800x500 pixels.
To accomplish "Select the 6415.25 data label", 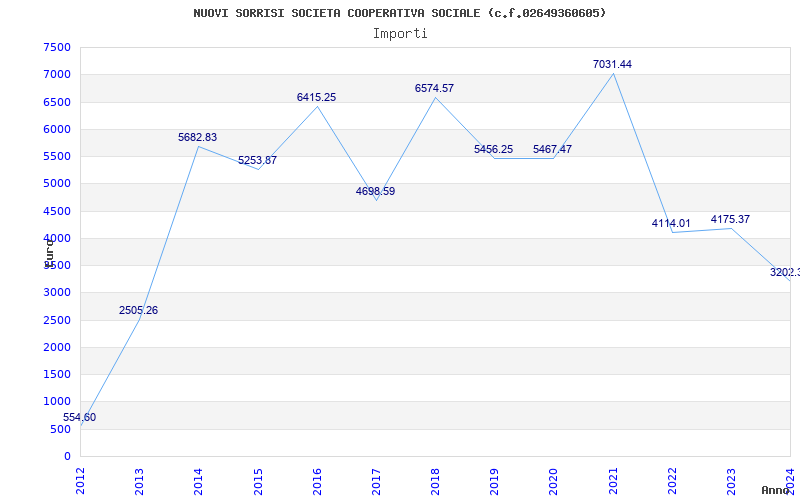I will pyautogui.click(x=316, y=97).
